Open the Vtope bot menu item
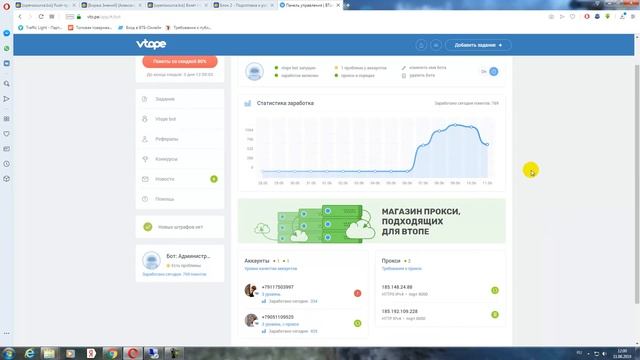This screenshot has width=640, height=360. point(180,119)
